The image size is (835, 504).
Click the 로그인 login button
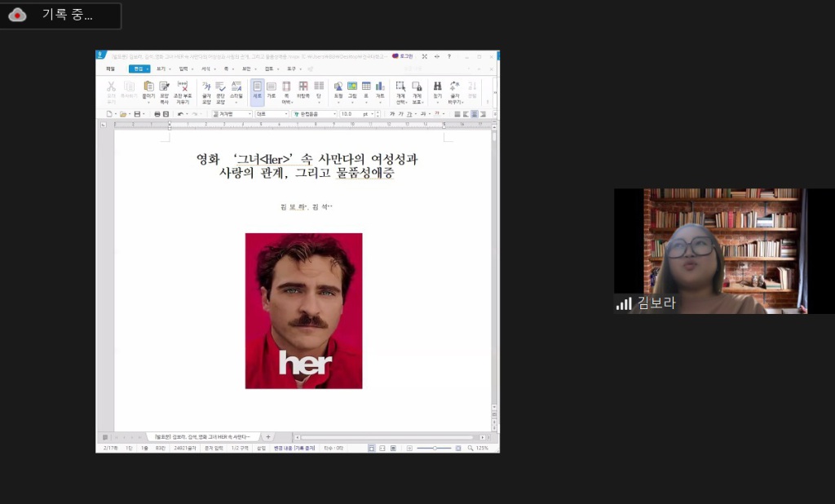(403, 56)
